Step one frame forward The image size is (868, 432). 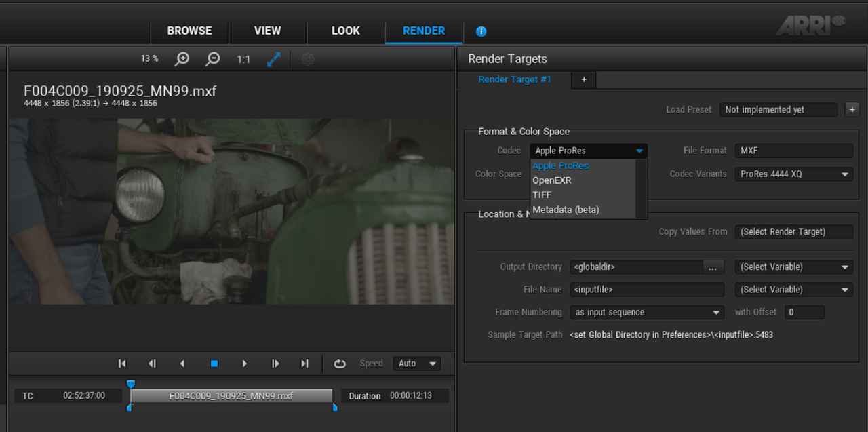[275, 364]
